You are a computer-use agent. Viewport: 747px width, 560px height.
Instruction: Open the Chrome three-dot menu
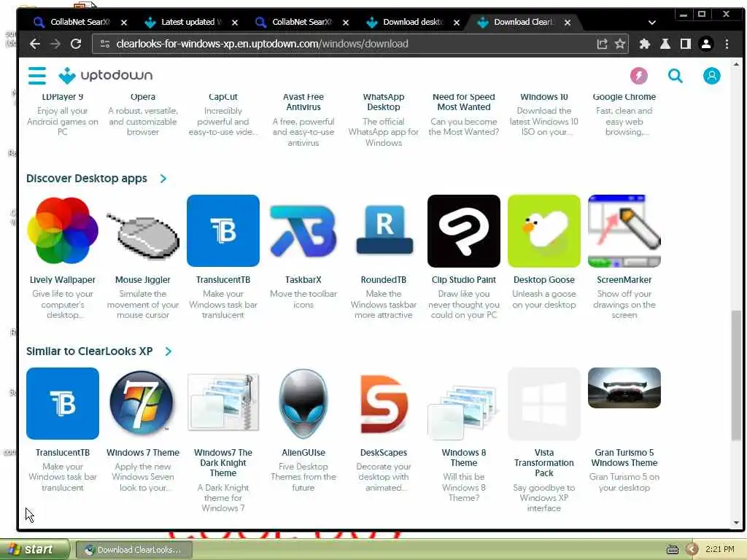pyautogui.click(x=727, y=44)
